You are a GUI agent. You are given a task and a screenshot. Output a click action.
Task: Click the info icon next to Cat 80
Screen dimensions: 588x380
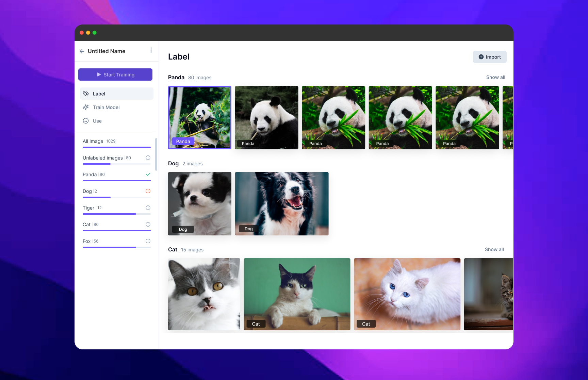tap(148, 225)
